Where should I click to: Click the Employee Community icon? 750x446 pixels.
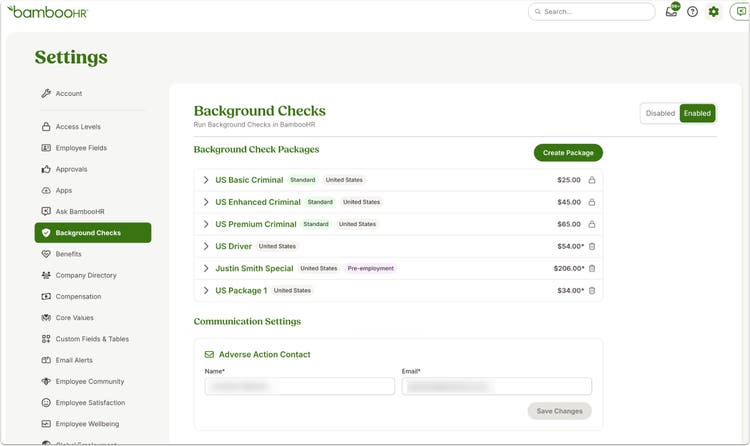[x=46, y=381]
